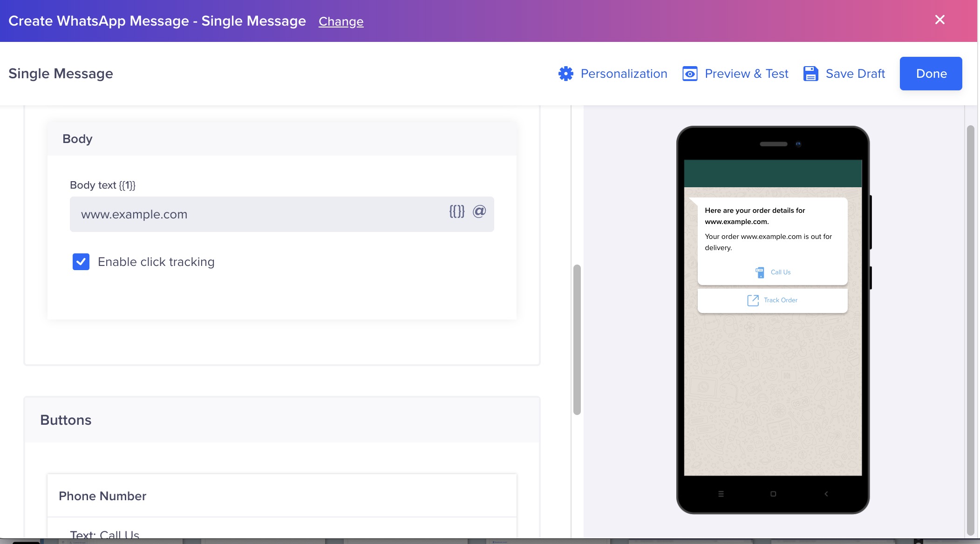980x544 pixels.
Task: Click the 'Body text {{1}}' label
Action: coord(102,185)
